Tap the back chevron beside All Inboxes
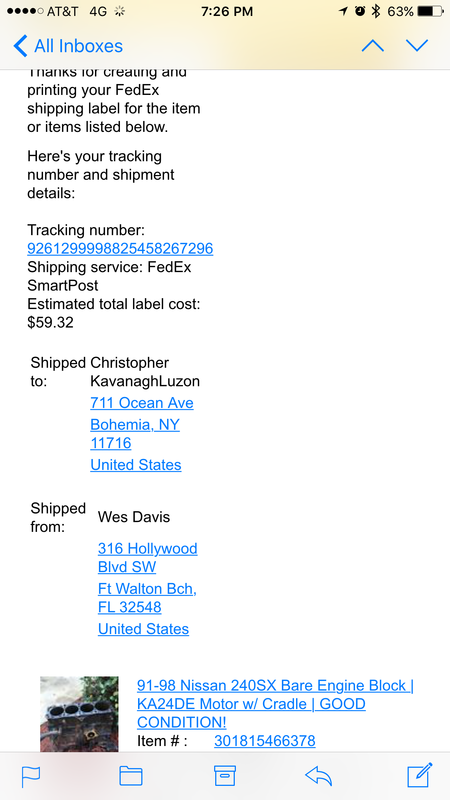Viewport: 450px width, 800px height. (20, 46)
